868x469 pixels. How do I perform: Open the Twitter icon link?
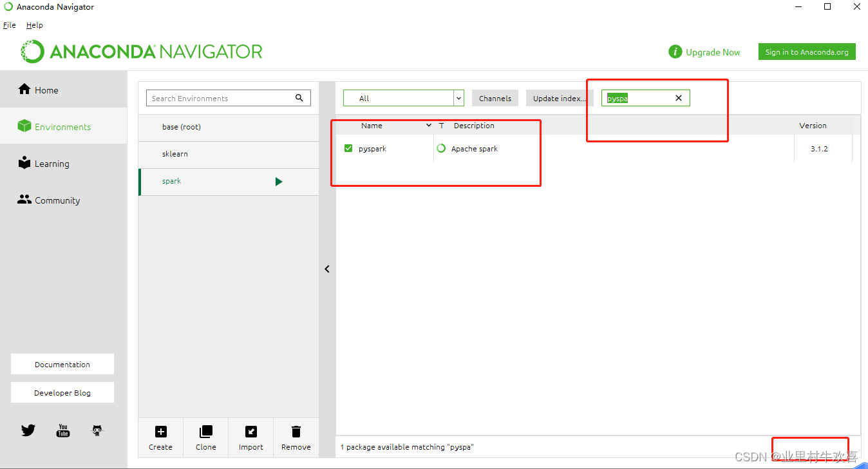[28, 430]
